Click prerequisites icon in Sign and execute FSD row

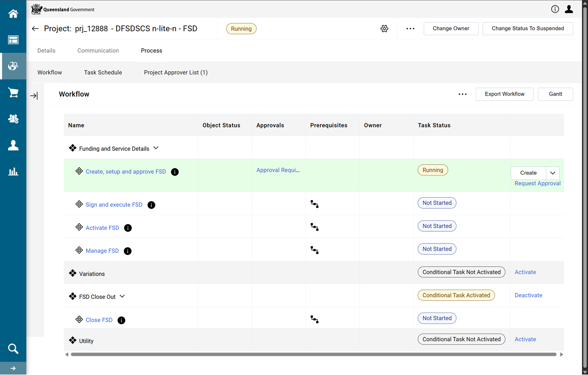pyautogui.click(x=314, y=204)
